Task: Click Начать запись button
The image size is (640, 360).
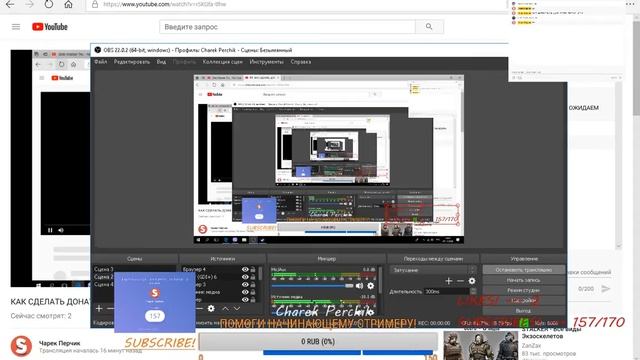Action: coord(524,280)
